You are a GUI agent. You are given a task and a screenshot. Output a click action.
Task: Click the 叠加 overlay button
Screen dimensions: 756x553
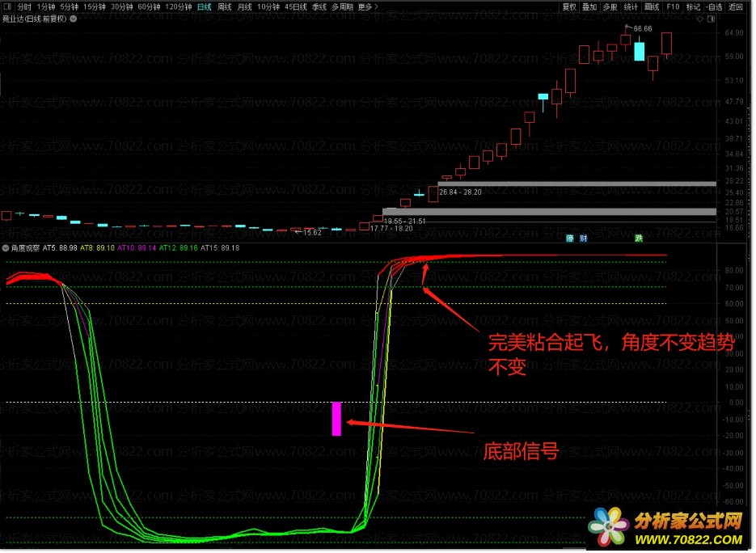point(589,6)
